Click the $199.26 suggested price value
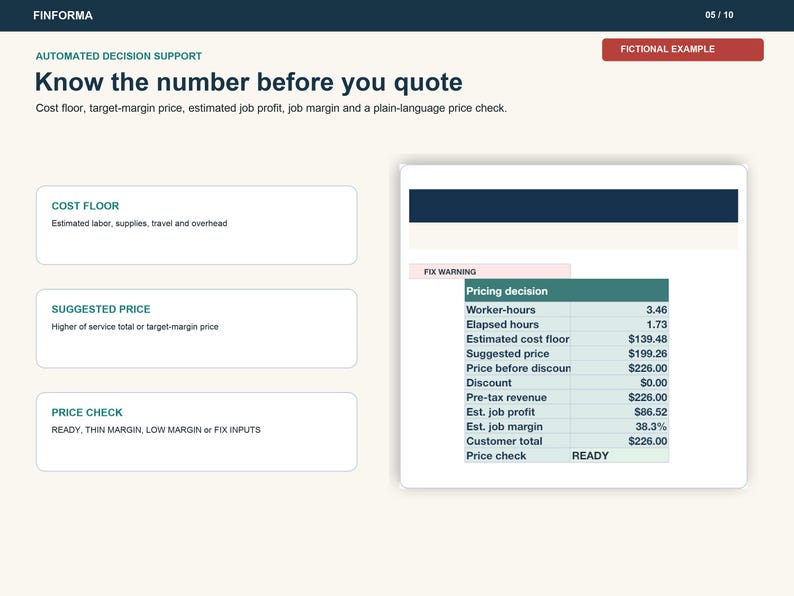794x596 pixels. coord(648,354)
